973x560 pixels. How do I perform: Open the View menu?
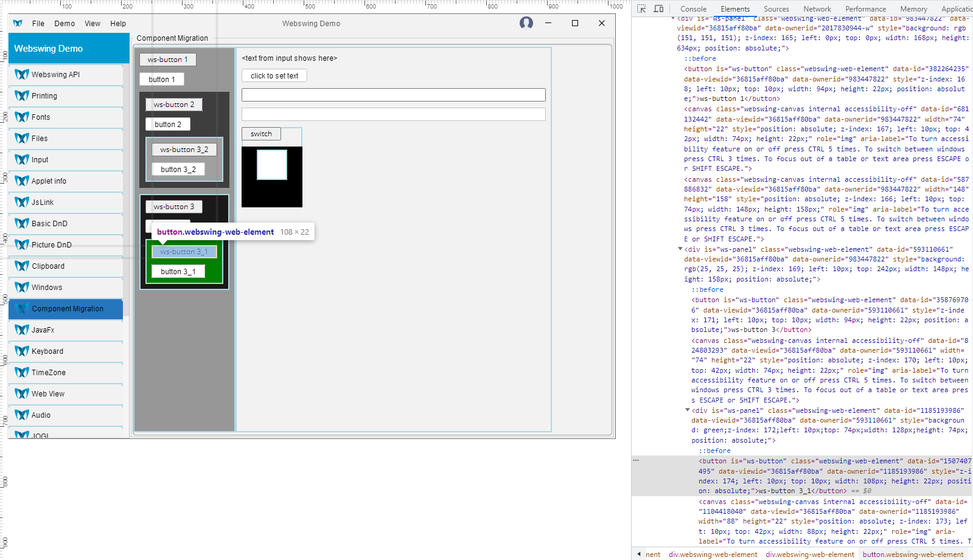[x=92, y=24]
